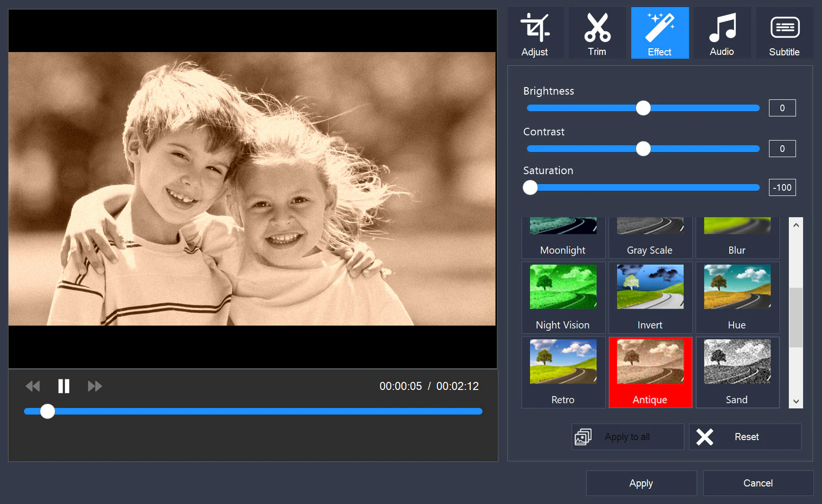Image resolution: width=822 pixels, height=504 pixels.
Task: Click the effects list scrollbar thumb
Action: click(796, 318)
